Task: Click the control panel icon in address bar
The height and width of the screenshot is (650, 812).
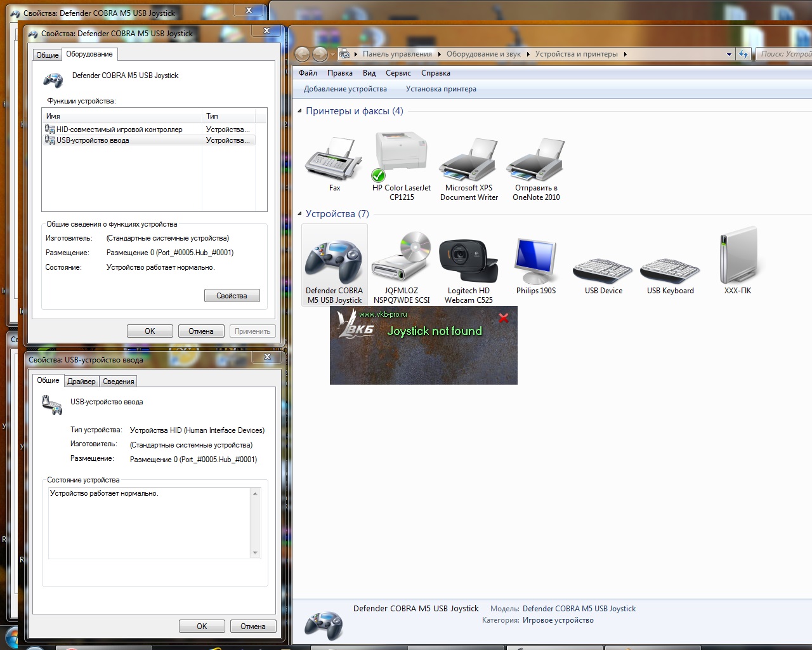Action: coord(344,54)
